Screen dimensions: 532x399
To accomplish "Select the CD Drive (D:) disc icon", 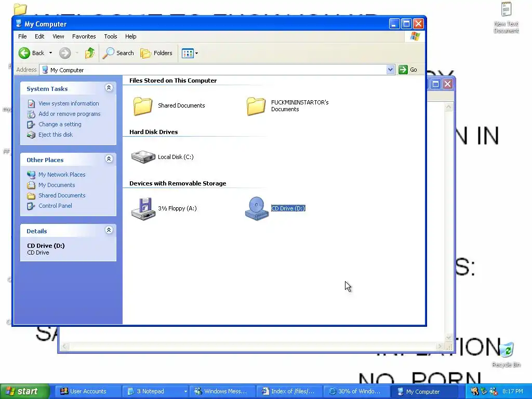I will (x=257, y=209).
